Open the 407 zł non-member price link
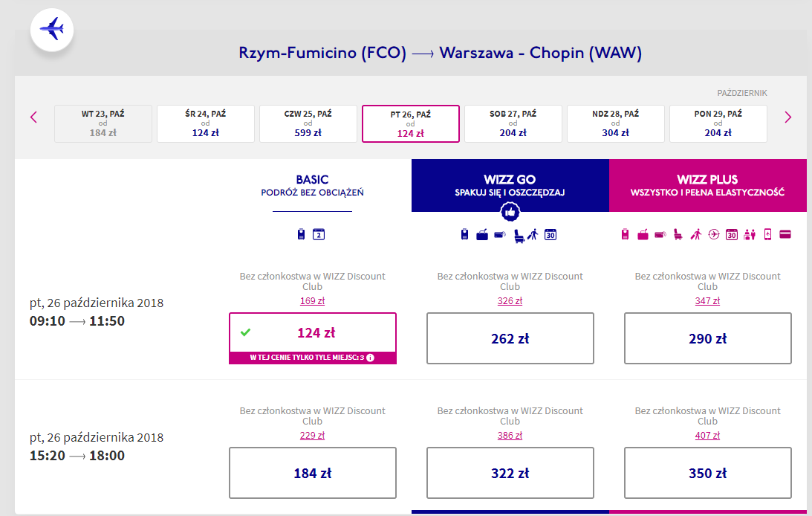The width and height of the screenshot is (812, 516). click(x=707, y=435)
